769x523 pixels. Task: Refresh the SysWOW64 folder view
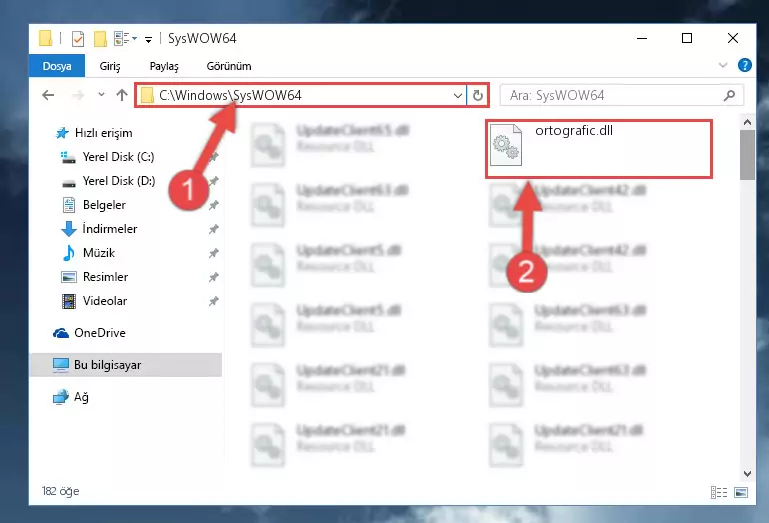click(478, 95)
